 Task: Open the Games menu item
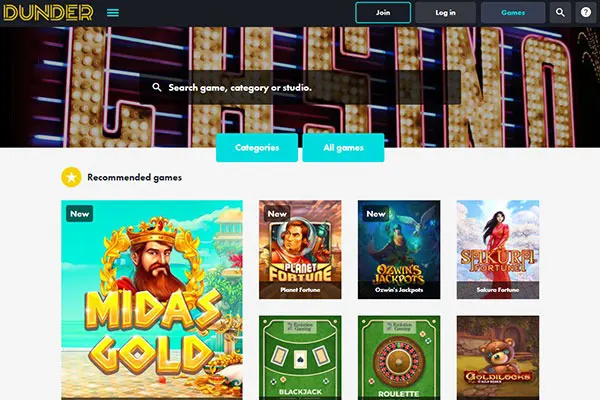513,13
